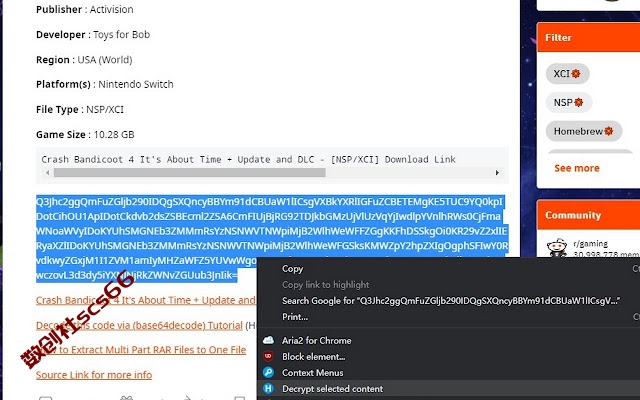Select Print... in the context menu

295,317
